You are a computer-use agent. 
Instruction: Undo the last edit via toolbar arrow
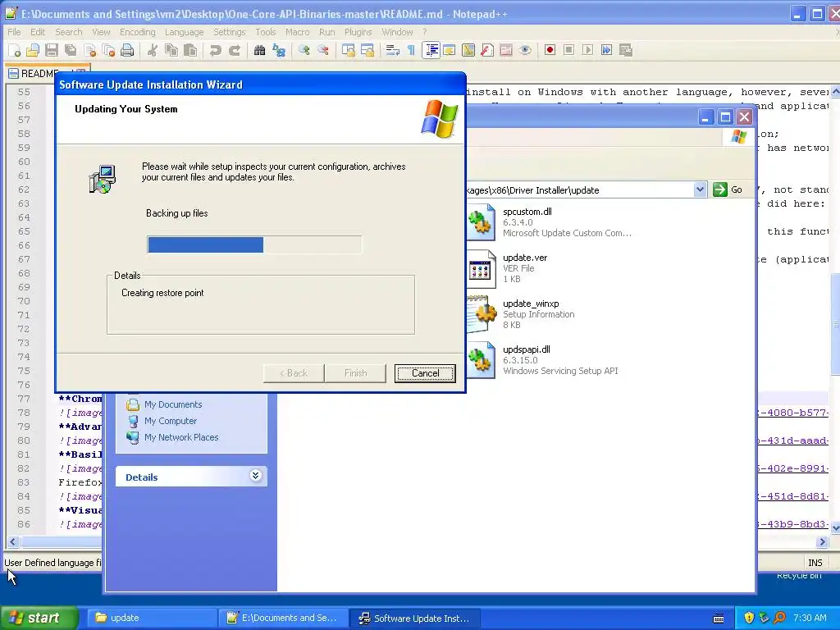[x=216, y=50]
